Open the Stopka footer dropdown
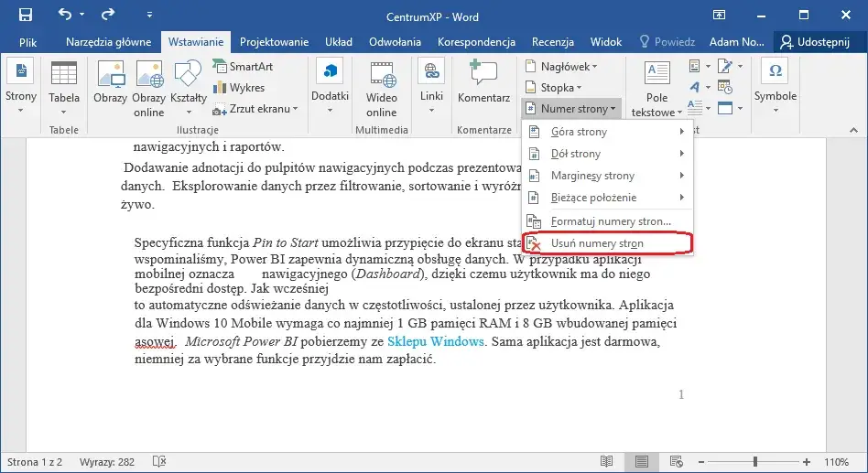Image resolution: width=868 pixels, height=473 pixels. pyautogui.click(x=554, y=88)
